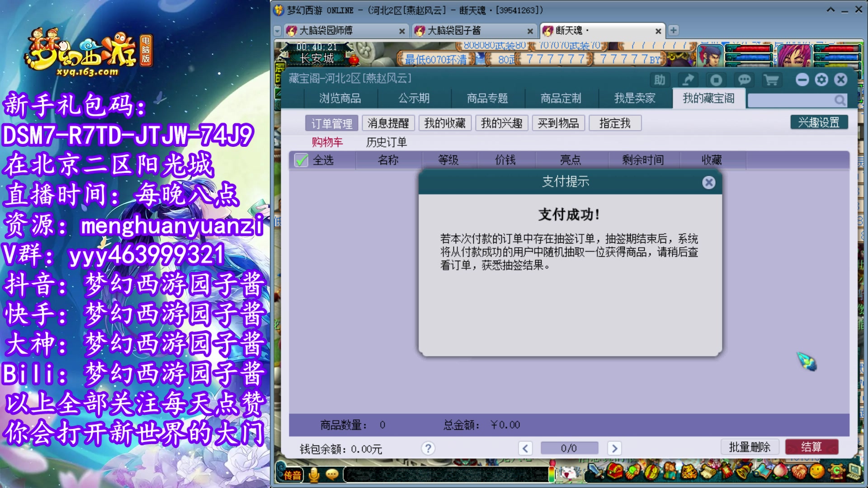Viewport: 868px width, 488px height.
Task: Minimize the treasure pavilion panel
Action: coord(802,80)
